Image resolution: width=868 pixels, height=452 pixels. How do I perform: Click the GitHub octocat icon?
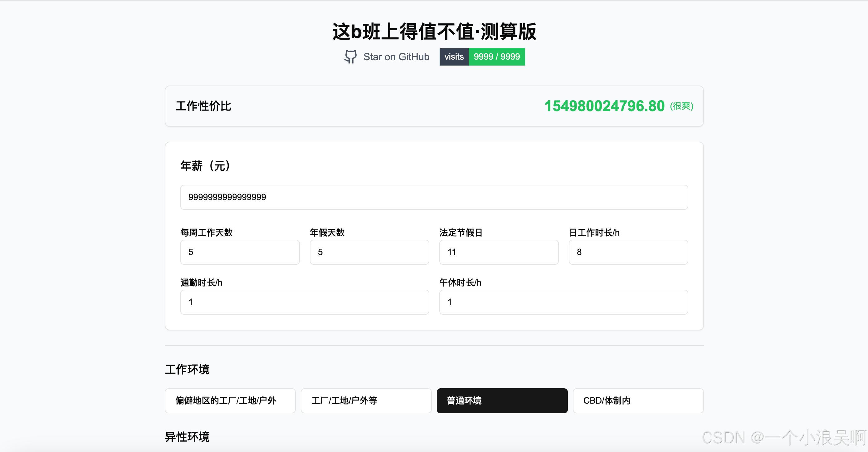(350, 56)
